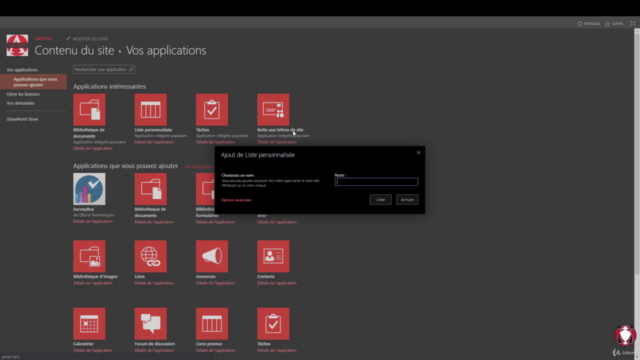
Task: Open Détails de l'application under Bibliothèque d'images
Action: click(x=93, y=283)
